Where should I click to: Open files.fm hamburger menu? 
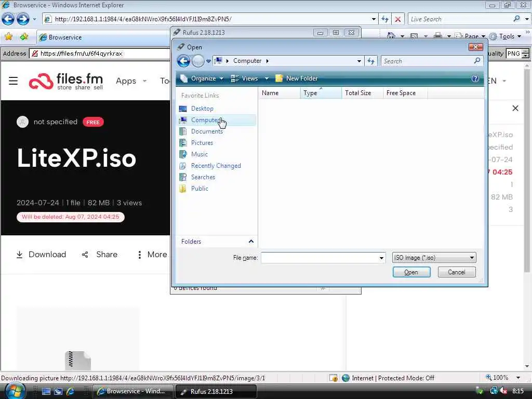pos(13,81)
